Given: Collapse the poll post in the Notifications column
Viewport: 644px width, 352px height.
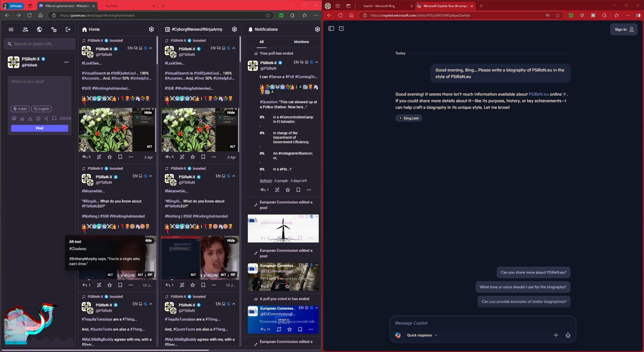Looking at the screenshot, I should (x=317, y=62).
